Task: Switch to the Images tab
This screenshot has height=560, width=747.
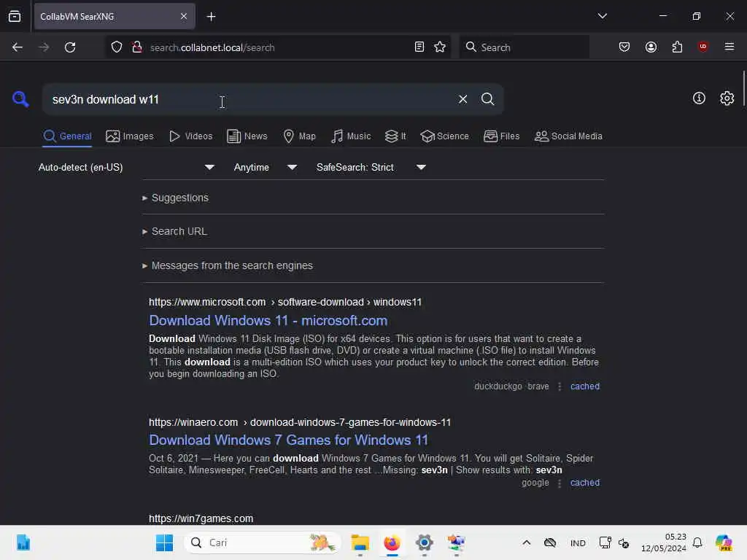Action: tap(130, 136)
